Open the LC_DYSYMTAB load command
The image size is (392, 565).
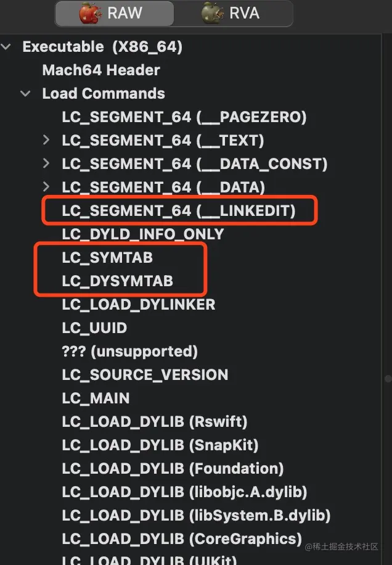point(117,281)
